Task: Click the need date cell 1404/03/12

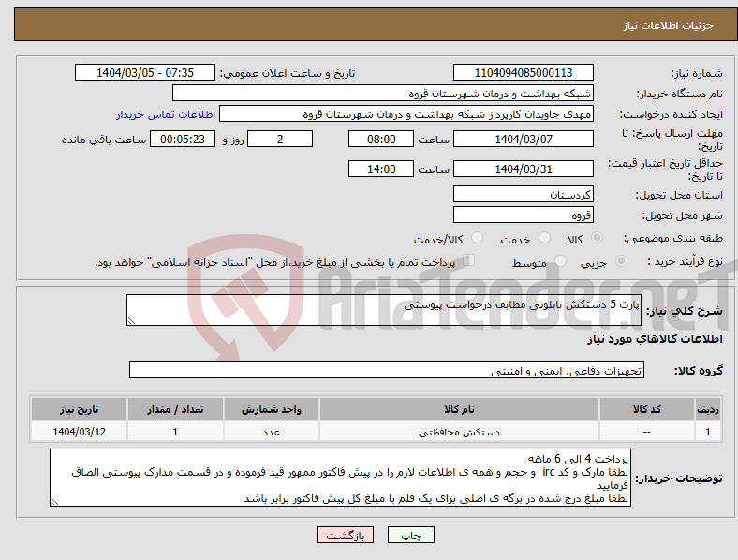Action: point(79,432)
